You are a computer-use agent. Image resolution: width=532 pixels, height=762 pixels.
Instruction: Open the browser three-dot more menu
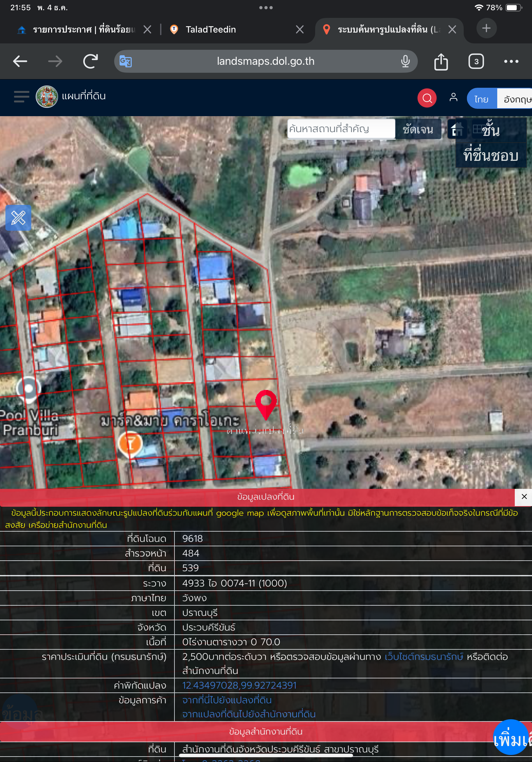(x=511, y=61)
